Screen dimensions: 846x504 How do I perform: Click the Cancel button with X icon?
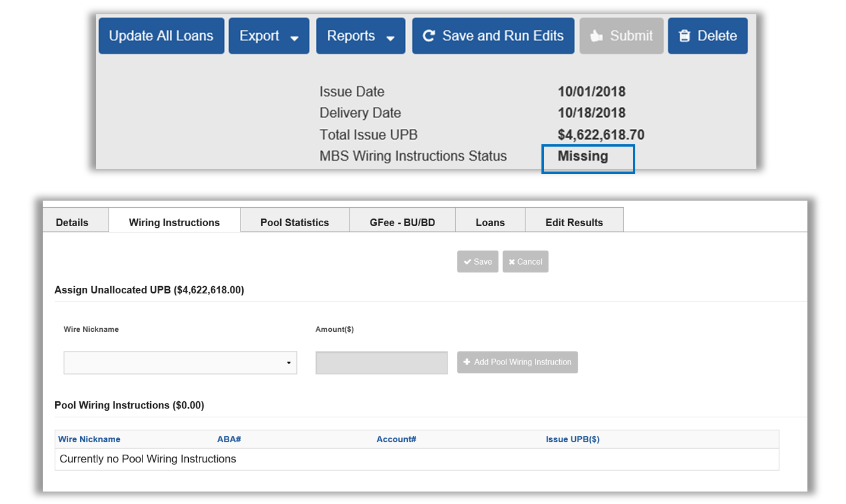coord(525,262)
